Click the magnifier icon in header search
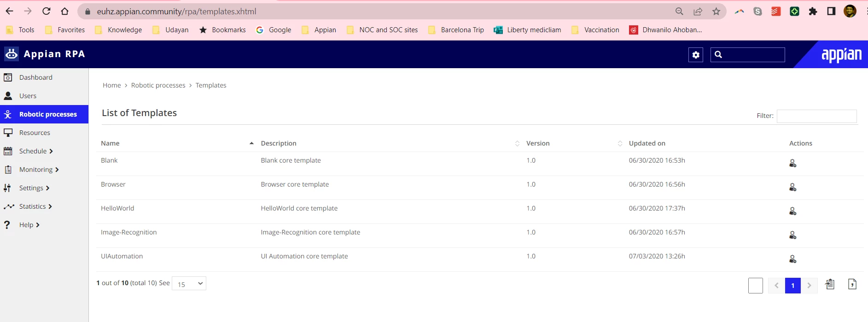The width and height of the screenshot is (868, 322). (718, 54)
